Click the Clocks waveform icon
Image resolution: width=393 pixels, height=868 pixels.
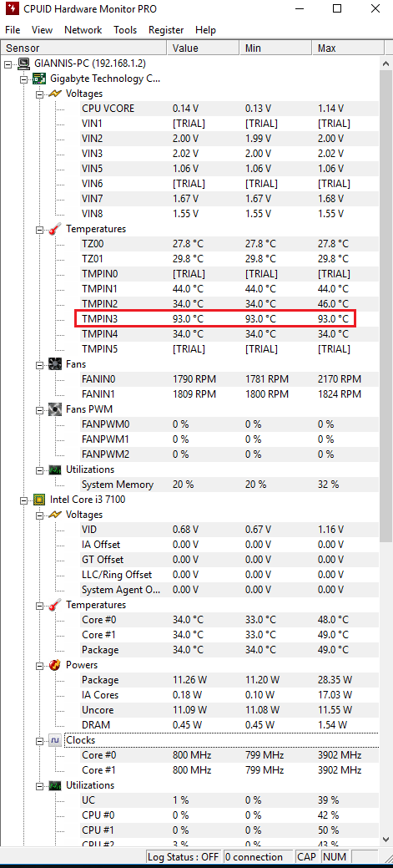tap(55, 740)
